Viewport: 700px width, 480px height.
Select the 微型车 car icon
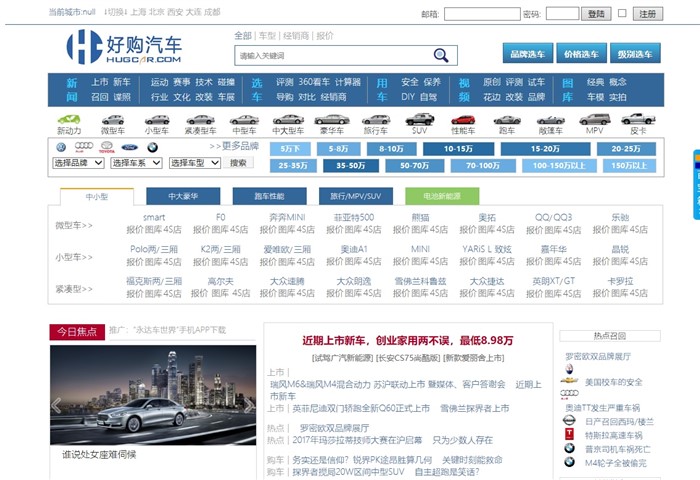[112, 119]
